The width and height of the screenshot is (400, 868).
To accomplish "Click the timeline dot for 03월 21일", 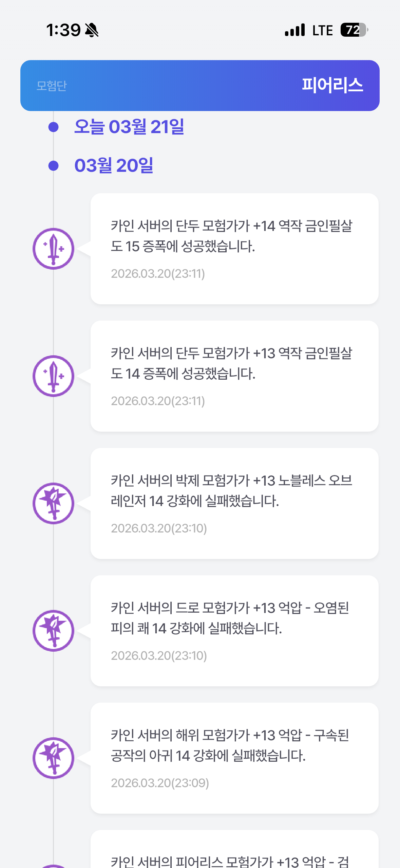I will pos(54,127).
